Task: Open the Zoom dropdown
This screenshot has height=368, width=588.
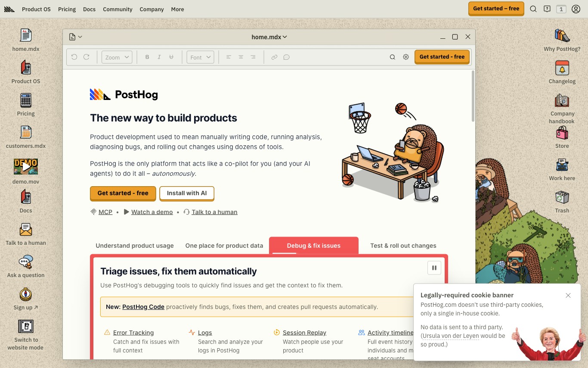Action: 117,57
